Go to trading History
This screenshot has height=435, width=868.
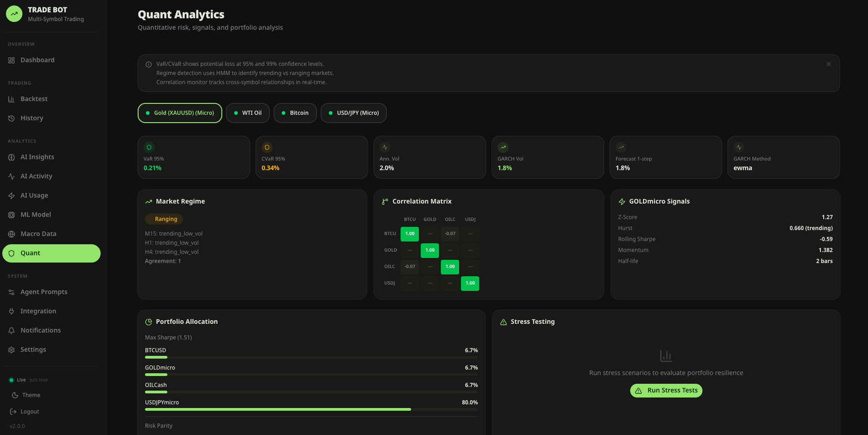(x=51, y=118)
